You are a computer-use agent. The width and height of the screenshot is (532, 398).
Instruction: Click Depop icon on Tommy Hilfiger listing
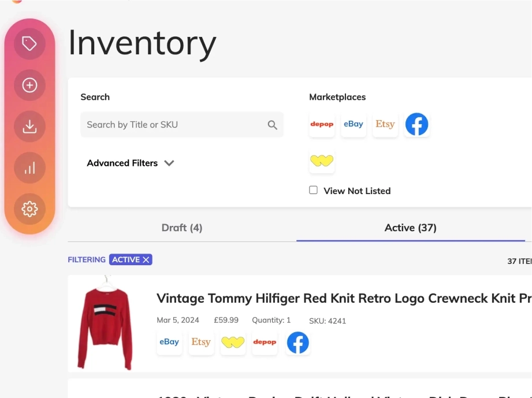point(265,342)
